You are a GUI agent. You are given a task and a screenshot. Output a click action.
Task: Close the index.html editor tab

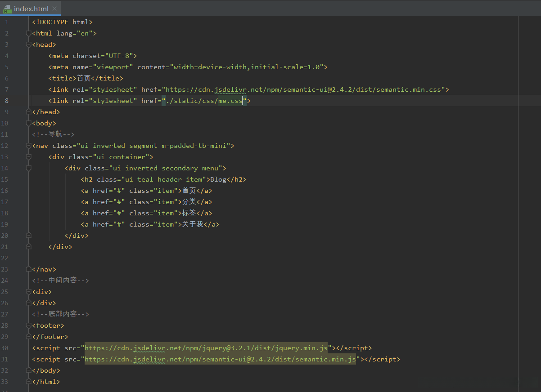[x=54, y=9]
